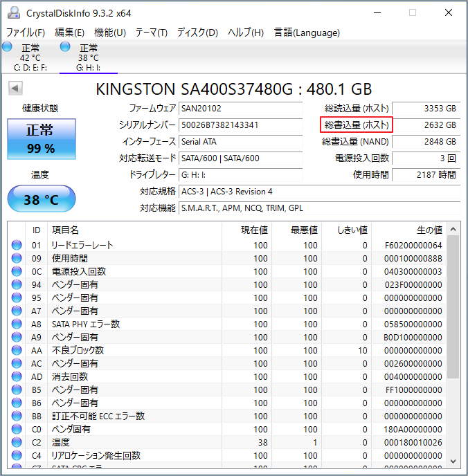Click the 総書込量 (NAND) value 2848 GB

click(426, 141)
